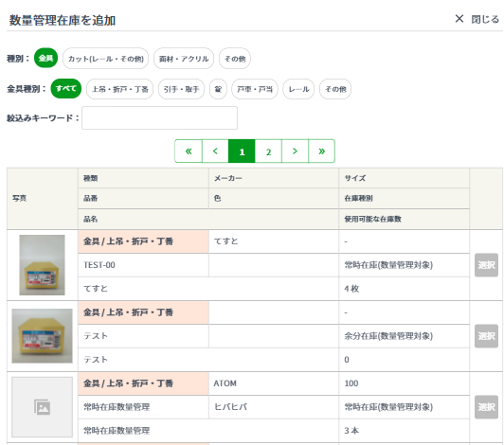Screen dimensions: 504x445
Task: Click the ATOM maker cell
Action: pyautogui.click(x=274, y=383)
